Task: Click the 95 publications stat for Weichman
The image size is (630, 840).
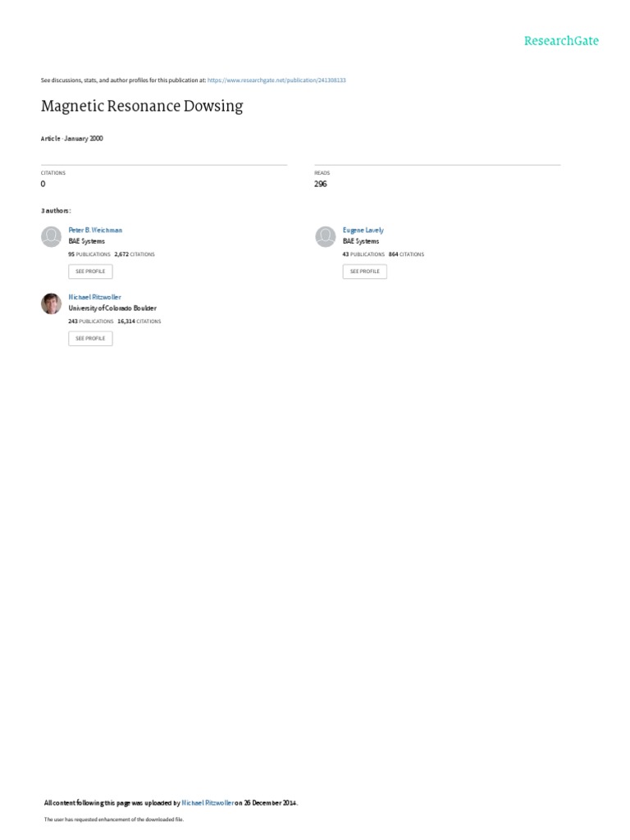Action: click(89, 254)
